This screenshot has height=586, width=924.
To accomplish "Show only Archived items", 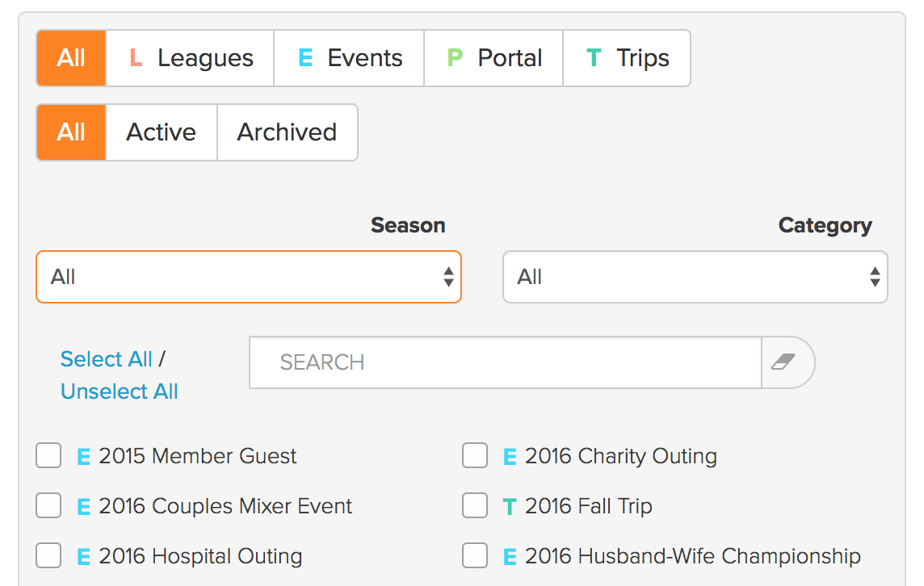I will pyautogui.click(x=288, y=132).
